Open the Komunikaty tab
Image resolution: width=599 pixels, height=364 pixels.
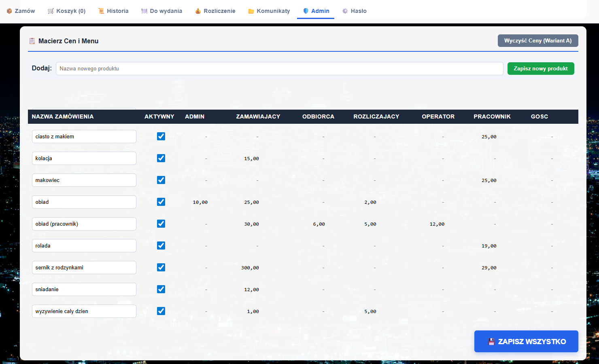[269, 11]
